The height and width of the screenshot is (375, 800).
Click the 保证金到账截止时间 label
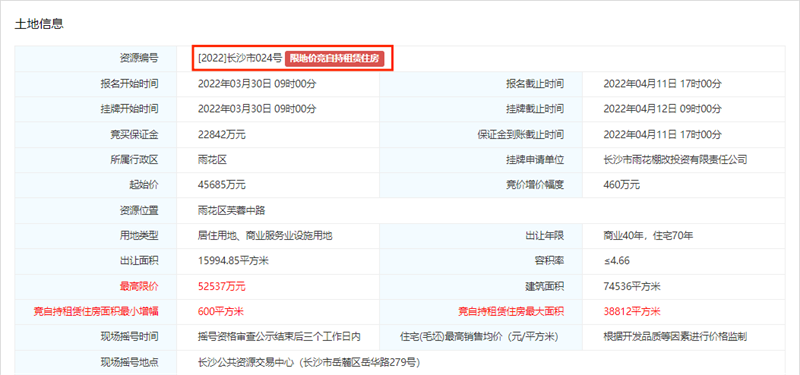[x=520, y=135]
